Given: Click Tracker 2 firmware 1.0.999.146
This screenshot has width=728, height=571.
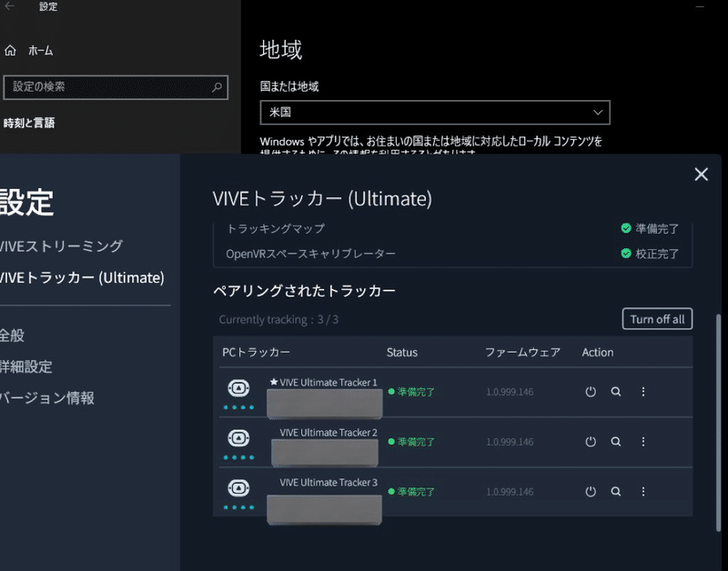Looking at the screenshot, I should point(510,442).
